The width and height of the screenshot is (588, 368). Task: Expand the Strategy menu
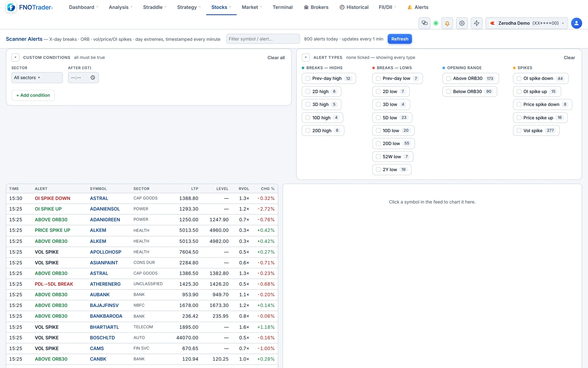(189, 7)
